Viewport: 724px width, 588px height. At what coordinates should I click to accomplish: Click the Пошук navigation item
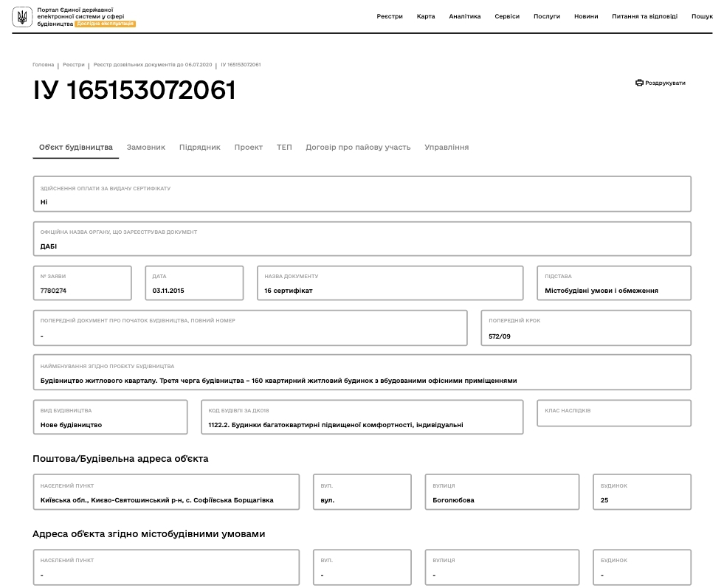coord(702,16)
